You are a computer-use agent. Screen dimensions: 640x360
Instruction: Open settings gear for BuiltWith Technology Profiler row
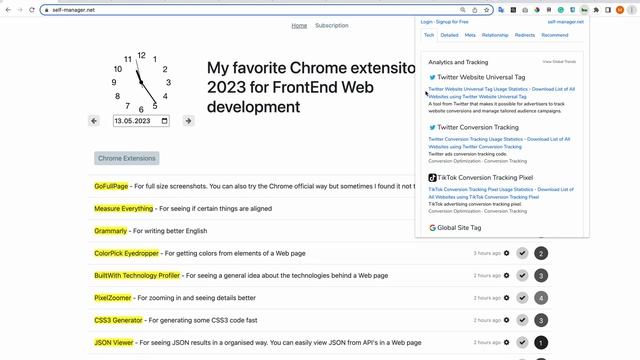click(507, 276)
